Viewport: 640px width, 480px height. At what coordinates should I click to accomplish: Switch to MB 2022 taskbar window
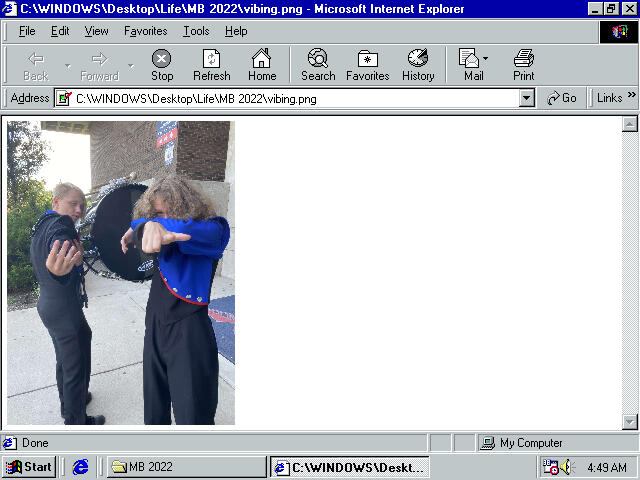186,467
